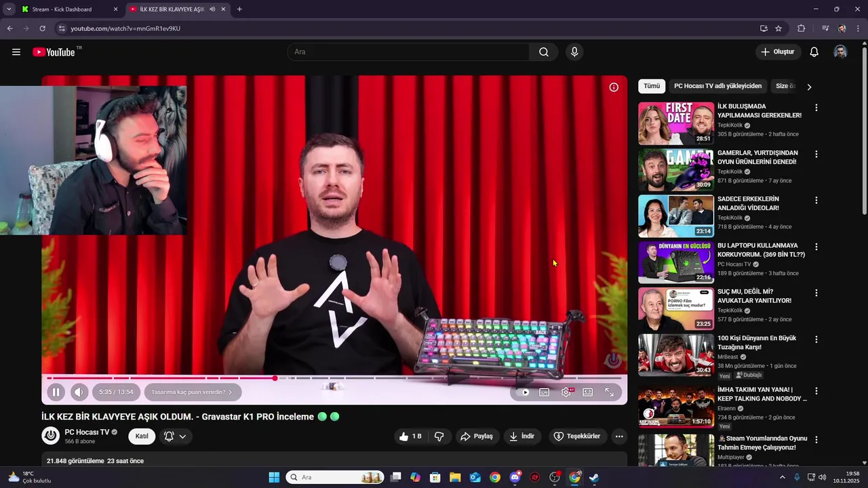The width and height of the screenshot is (868, 488).
Task: Start voice search with the microphone
Action: pyautogui.click(x=574, y=52)
